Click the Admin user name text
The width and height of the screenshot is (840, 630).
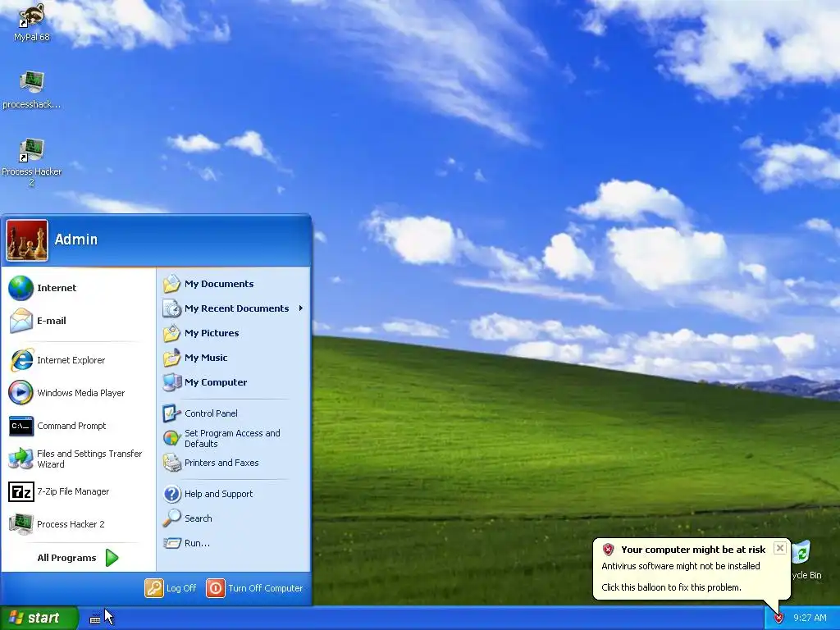point(76,240)
